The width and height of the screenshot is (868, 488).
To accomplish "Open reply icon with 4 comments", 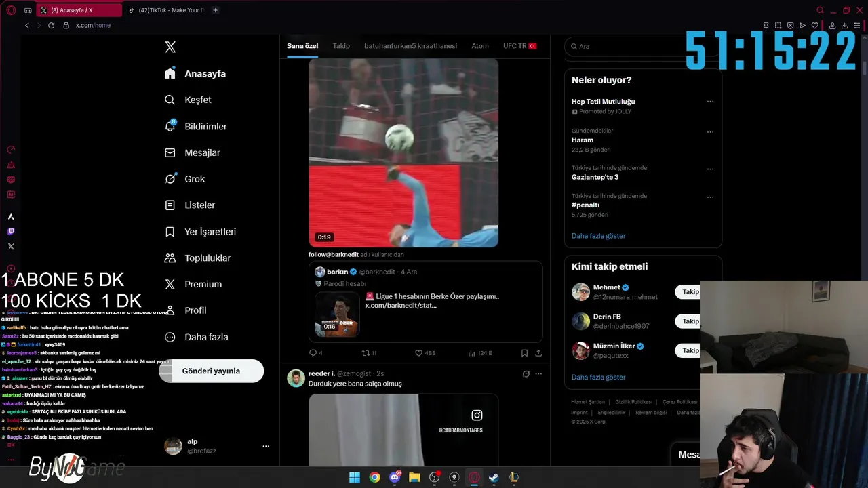I will [x=315, y=353].
